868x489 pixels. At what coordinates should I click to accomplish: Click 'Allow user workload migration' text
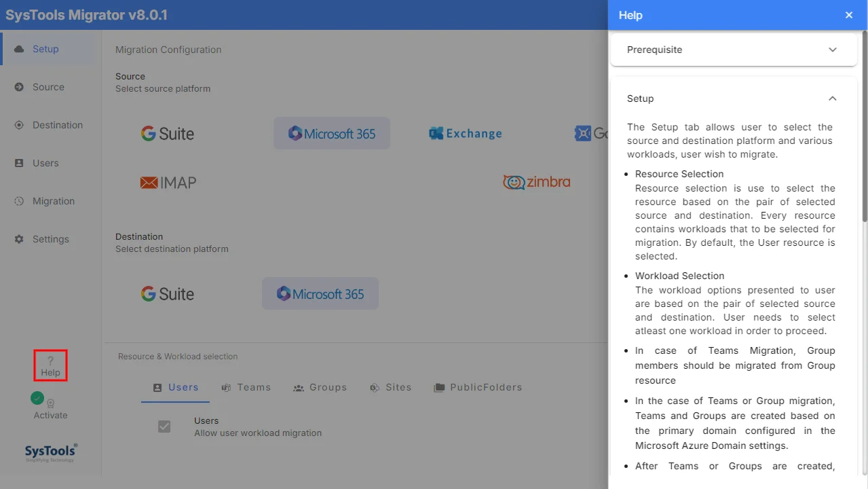[258, 433]
